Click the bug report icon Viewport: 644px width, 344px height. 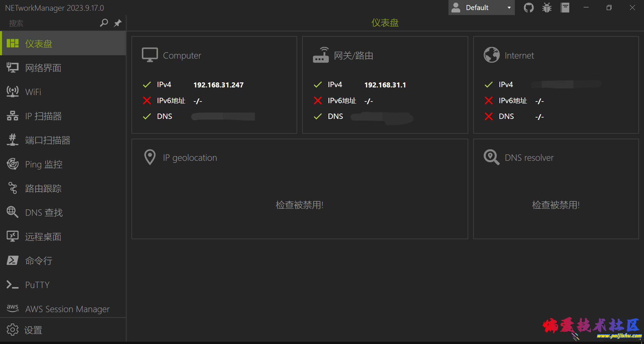[x=547, y=8]
